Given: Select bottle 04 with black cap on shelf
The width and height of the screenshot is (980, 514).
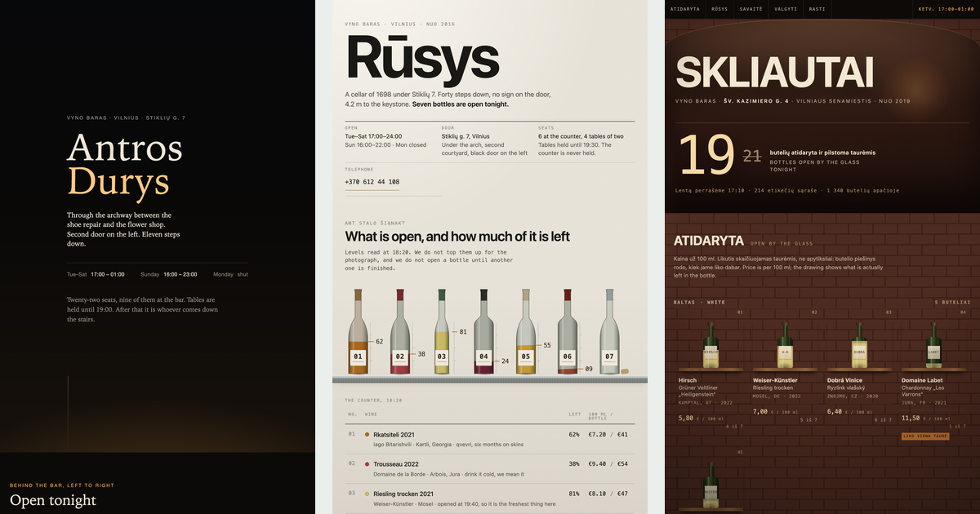Looking at the screenshot, I should [483, 332].
